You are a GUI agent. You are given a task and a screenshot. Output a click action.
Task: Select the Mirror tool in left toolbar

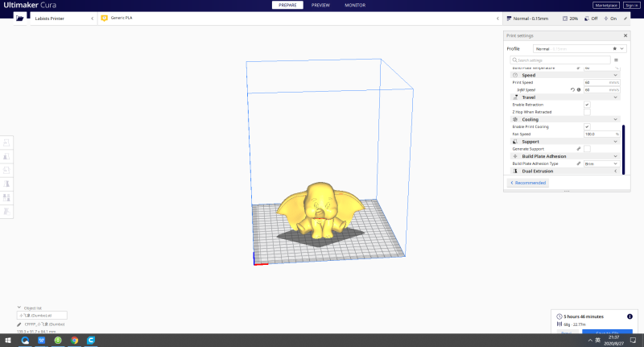(x=6, y=184)
